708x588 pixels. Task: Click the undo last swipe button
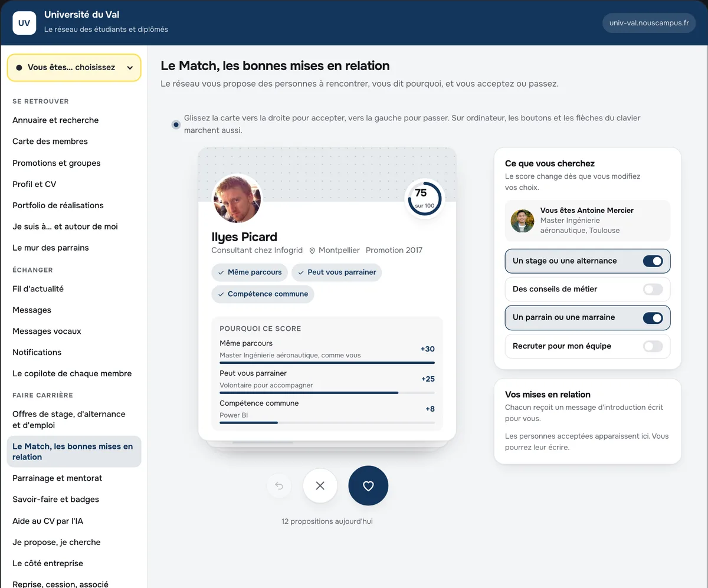(279, 486)
